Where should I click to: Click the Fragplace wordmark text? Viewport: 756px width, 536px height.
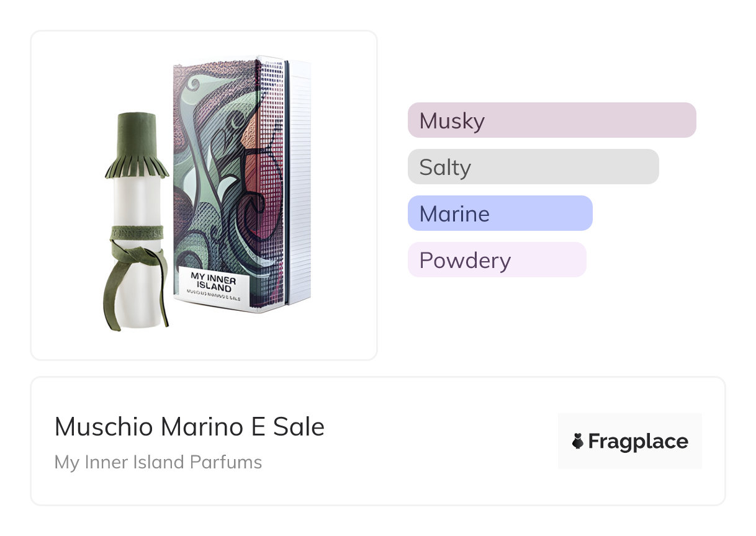click(x=637, y=442)
